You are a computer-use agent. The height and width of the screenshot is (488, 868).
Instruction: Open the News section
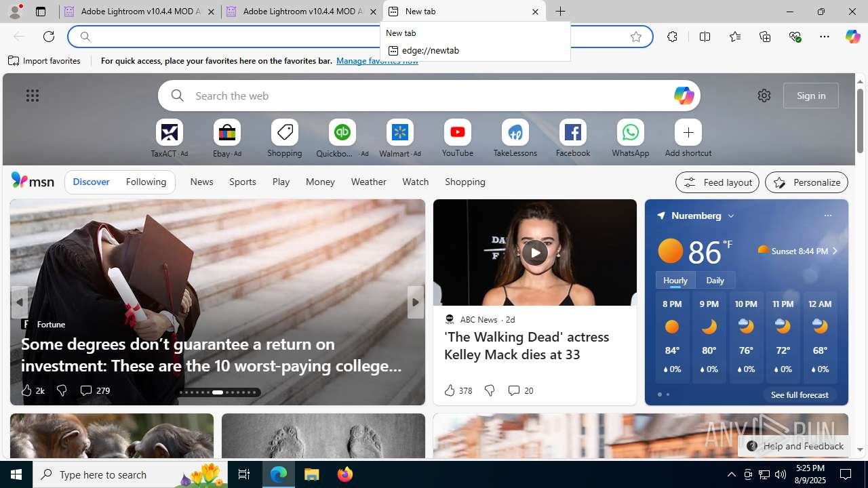[201, 182]
